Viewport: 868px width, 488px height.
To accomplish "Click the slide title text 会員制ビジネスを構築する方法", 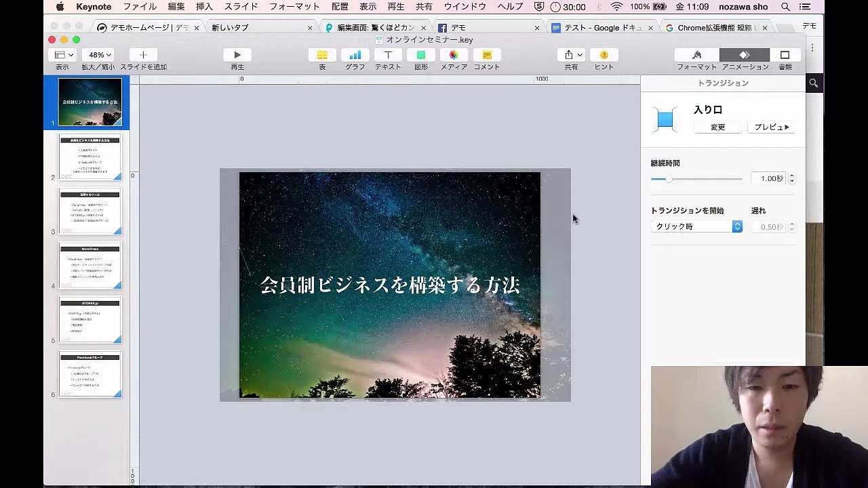I will tap(390, 285).
